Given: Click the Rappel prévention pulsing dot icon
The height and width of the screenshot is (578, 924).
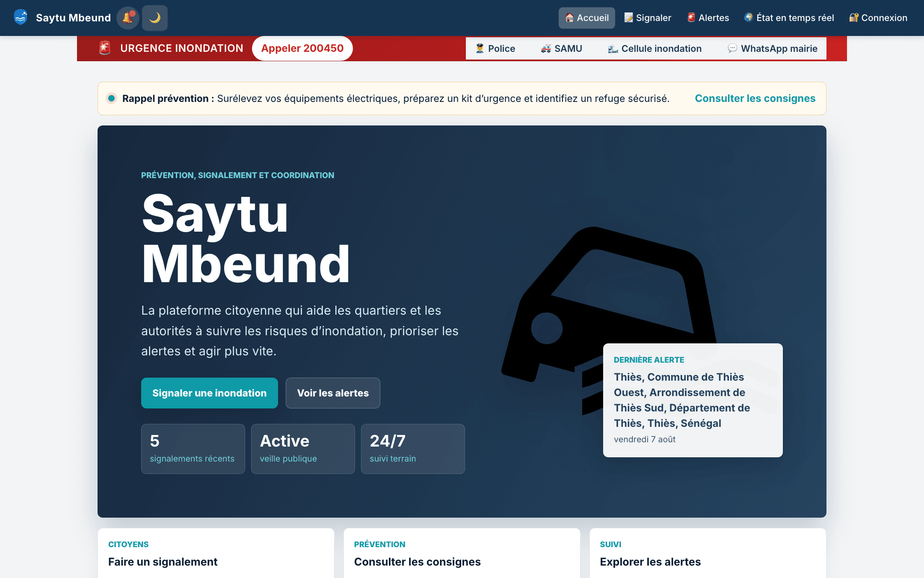Looking at the screenshot, I should 111,98.
